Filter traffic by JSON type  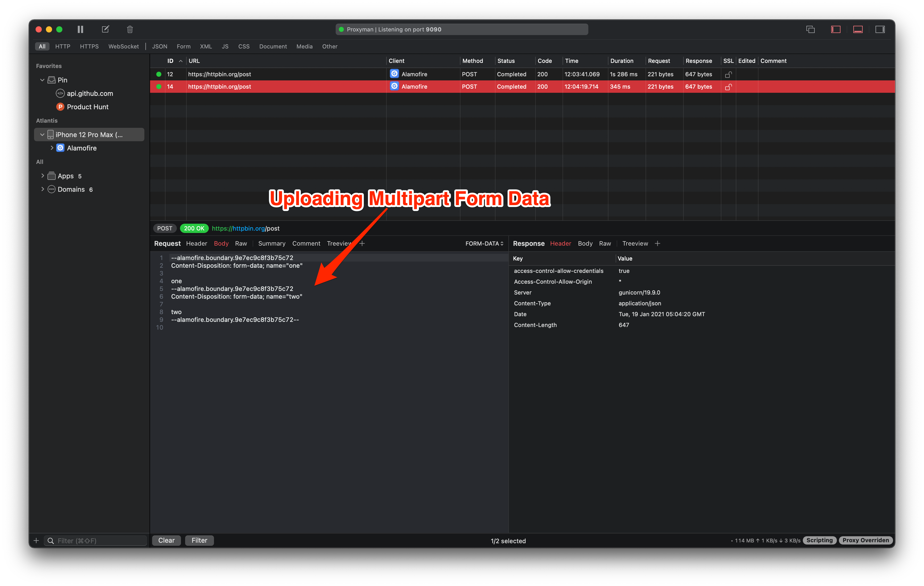coord(159,46)
